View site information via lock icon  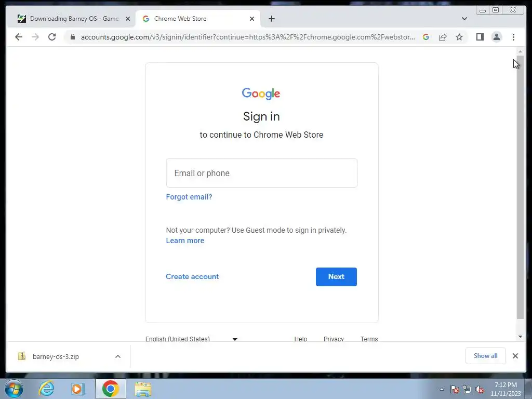[x=73, y=37]
